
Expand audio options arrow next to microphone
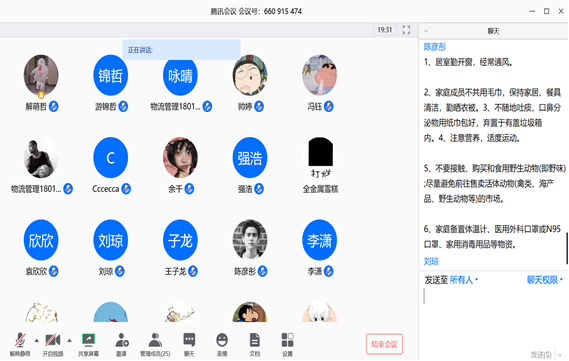(x=36, y=340)
